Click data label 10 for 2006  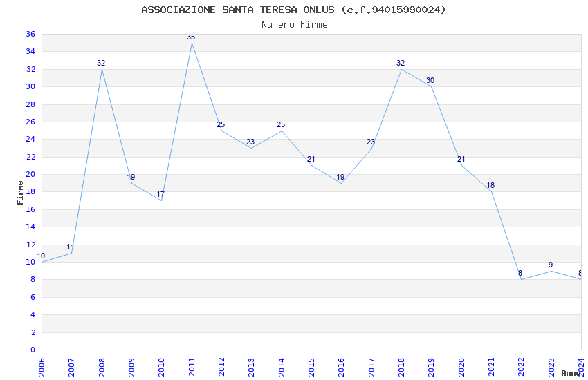click(41, 256)
